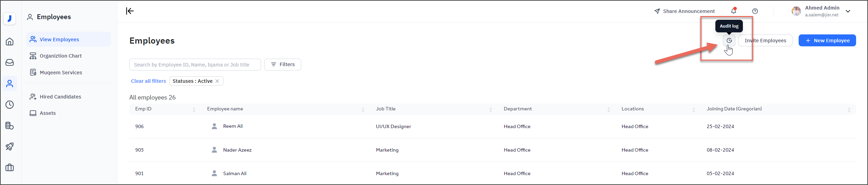Open the Filters panel
Screen dimensions: 868x185
pos(283,64)
